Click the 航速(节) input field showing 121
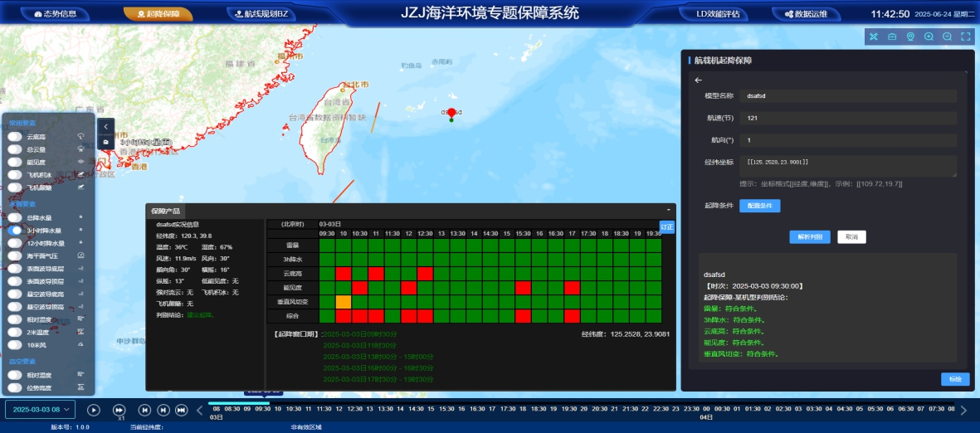The image size is (980, 433). (x=847, y=118)
